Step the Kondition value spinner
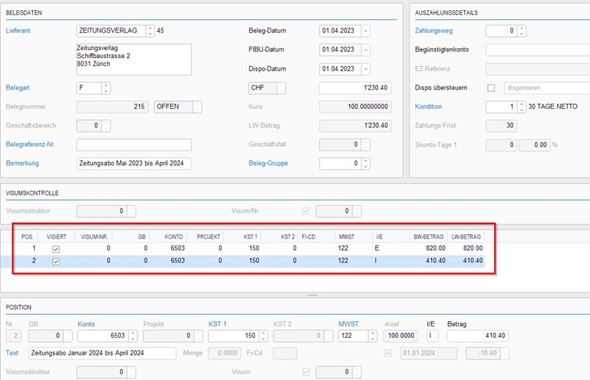The width and height of the screenshot is (590, 380). pos(522,107)
